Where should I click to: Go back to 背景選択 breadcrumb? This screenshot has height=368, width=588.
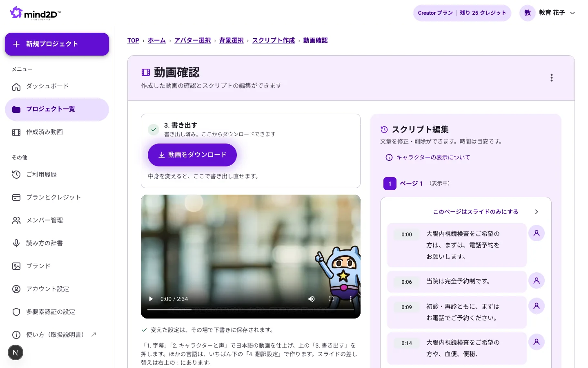pyautogui.click(x=232, y=40)
